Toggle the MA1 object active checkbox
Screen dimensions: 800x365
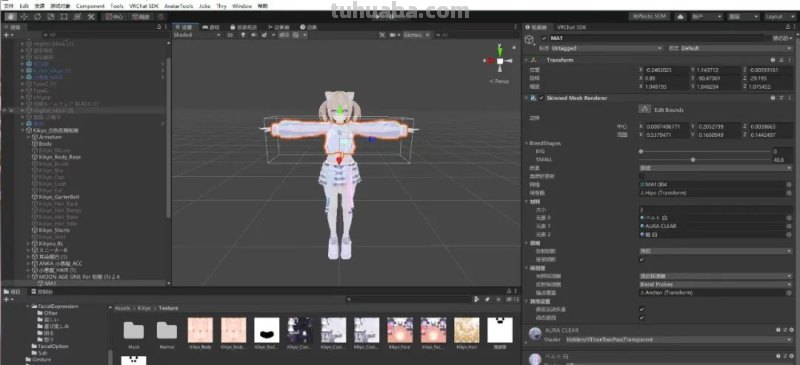(x=544, y=38)
